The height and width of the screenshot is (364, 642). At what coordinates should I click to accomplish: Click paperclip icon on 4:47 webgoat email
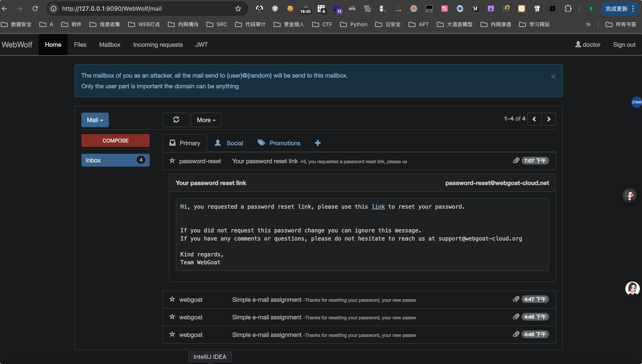coord(516,299)
